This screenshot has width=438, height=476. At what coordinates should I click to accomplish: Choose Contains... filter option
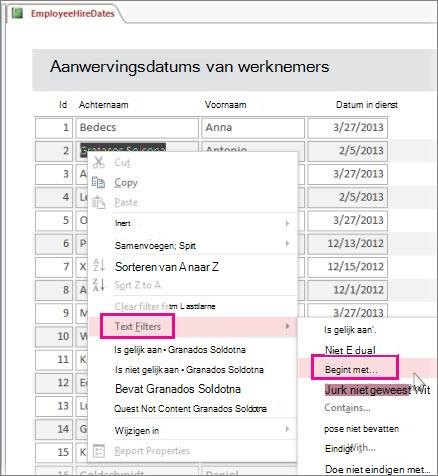(347, 408)
